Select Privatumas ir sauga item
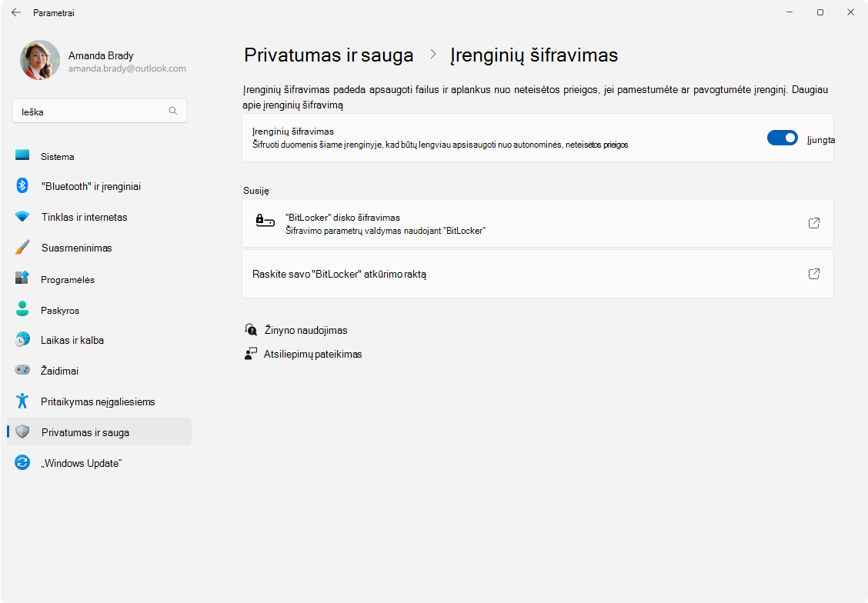 coord(99,432)
